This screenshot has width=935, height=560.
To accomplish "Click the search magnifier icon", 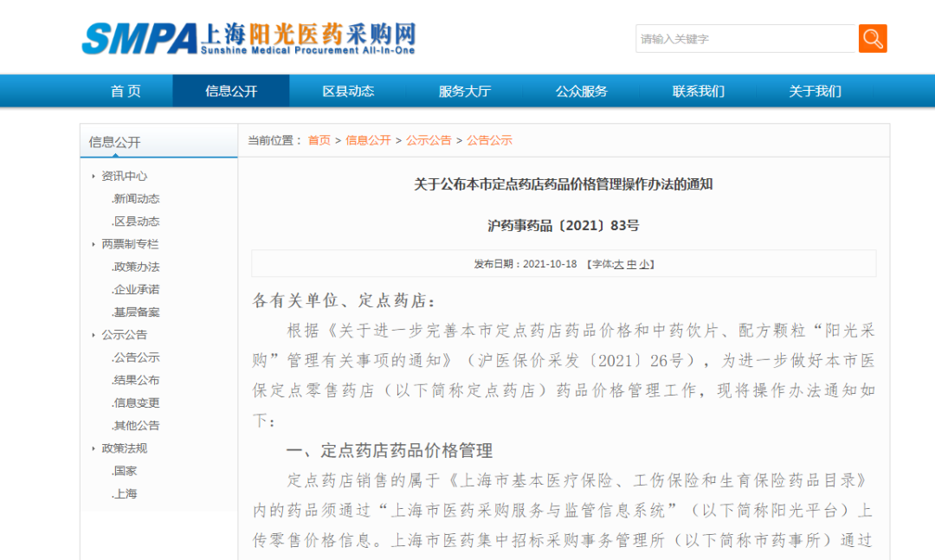I will click(x=872, y=38).
